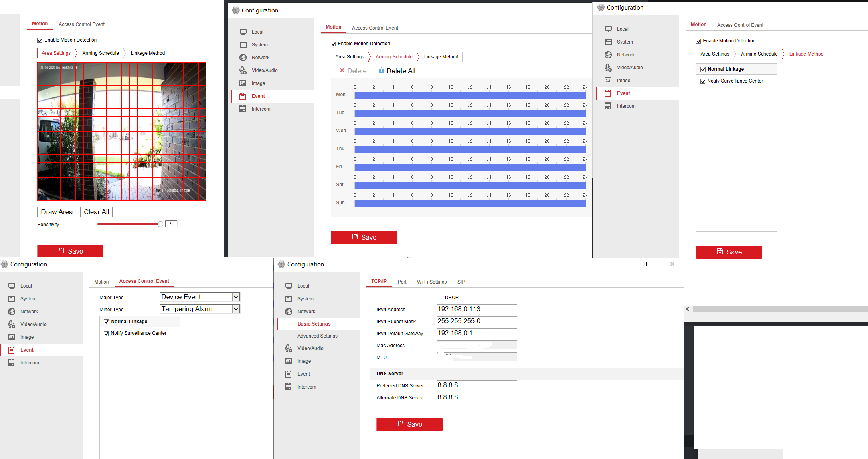Enable the DHCP checkbox
The image size is (868, 459).
click(x=439, y=298)
